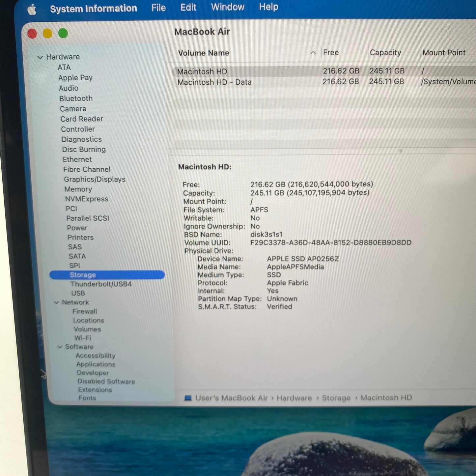The image size is (476, 476).
Task: Select NVMExpress in the sidebar
Action: [87, 199]
